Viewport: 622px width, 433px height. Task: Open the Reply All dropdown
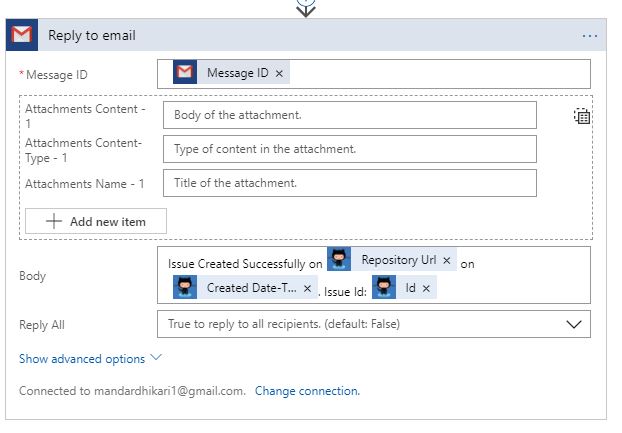pos(374,324)
